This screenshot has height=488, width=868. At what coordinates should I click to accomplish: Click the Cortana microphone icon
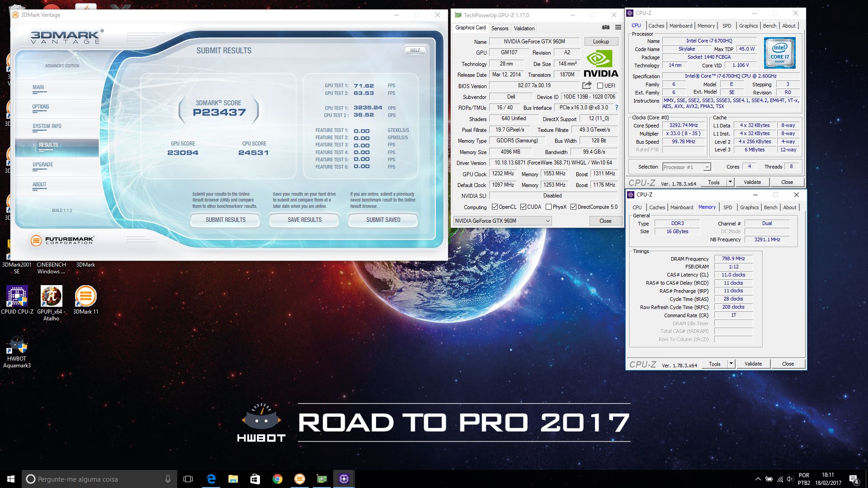(x=168, y=479)
